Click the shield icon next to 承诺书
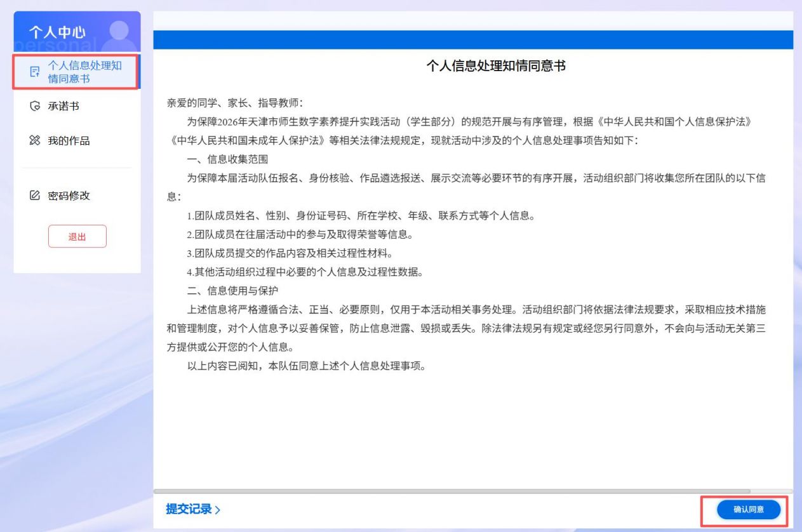This screenshot has width=802, height=532. click(x=36, y=106)
